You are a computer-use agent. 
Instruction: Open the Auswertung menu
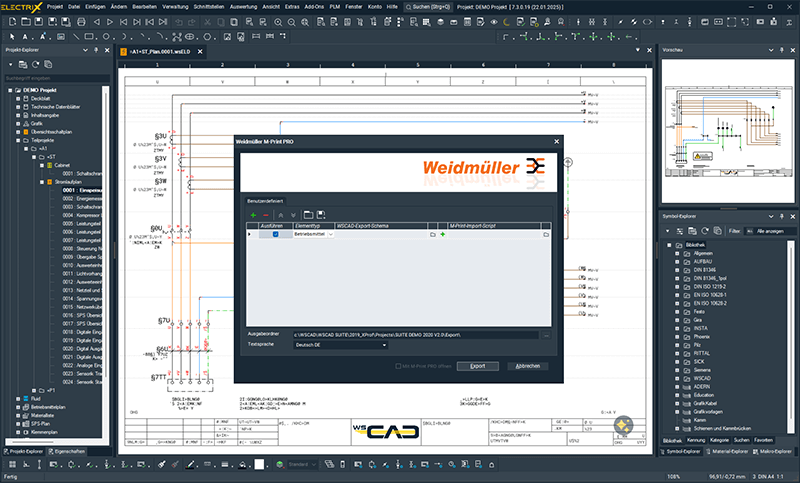coord(243,7)
